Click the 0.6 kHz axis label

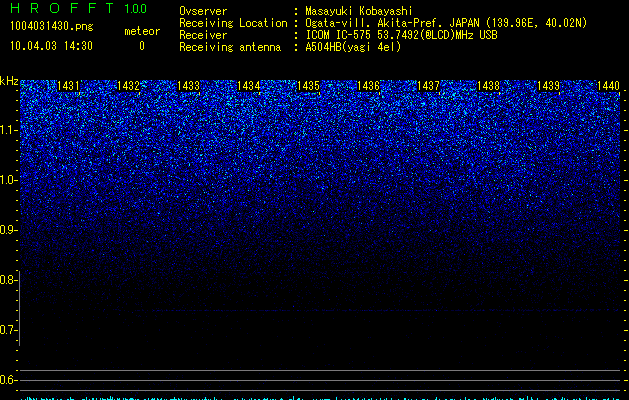tap(8, 380)
